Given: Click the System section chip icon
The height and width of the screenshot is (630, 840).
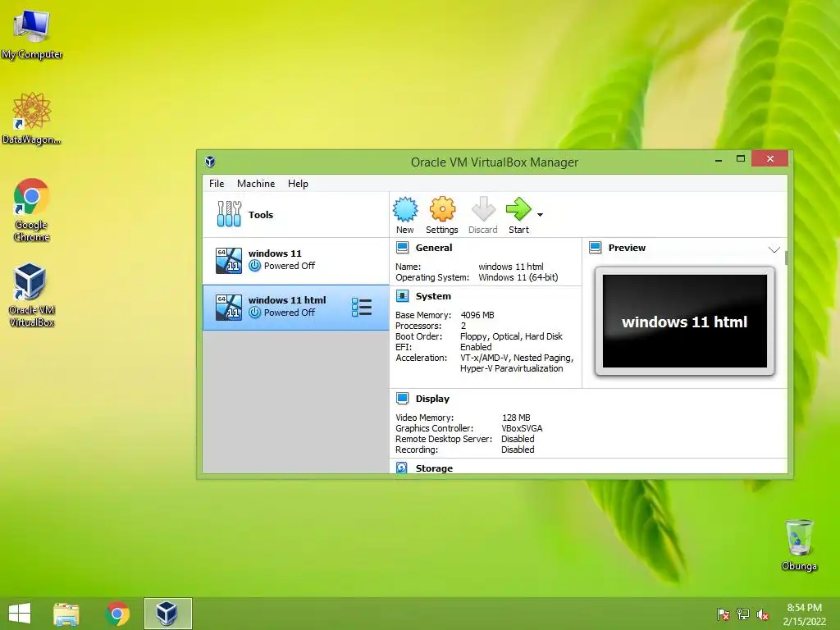Looking at the screenshot, I should pos(402,295).
